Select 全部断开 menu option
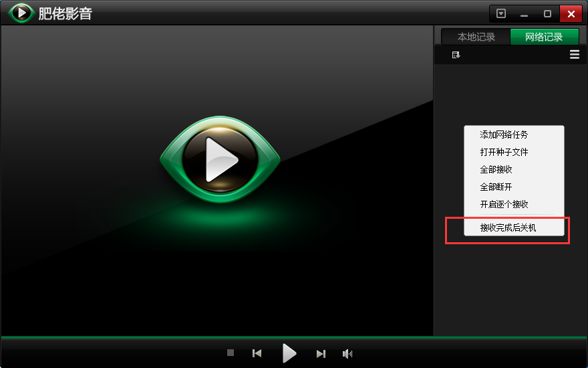Viewport: 588px width, 368px height. coord(514,187)
